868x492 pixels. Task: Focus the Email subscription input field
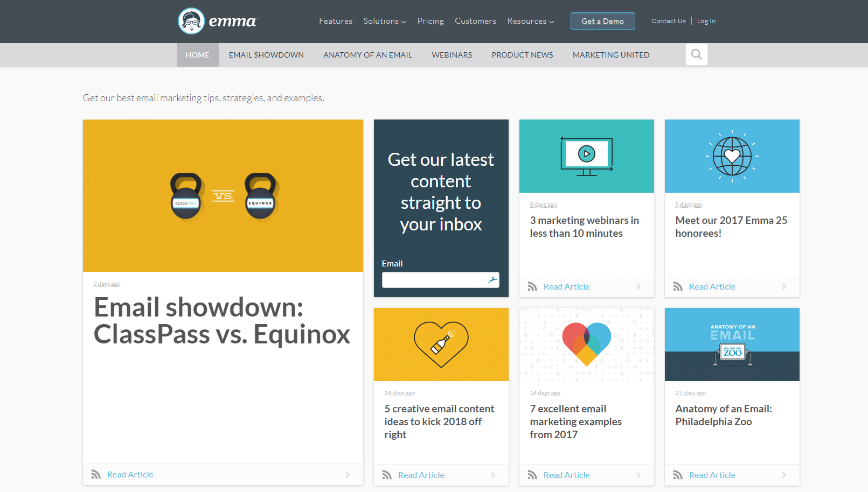point(441,280)
